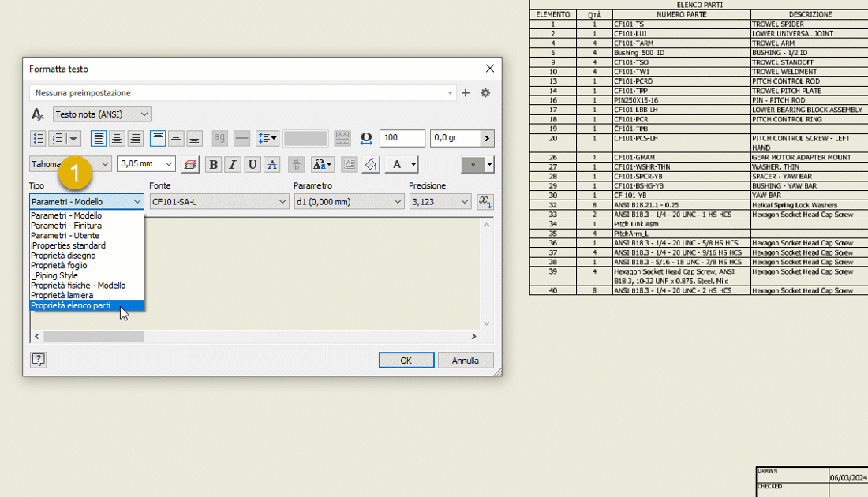Click the greyed-out dash line icon
868x497 pixels.
[x=242, y=138]
